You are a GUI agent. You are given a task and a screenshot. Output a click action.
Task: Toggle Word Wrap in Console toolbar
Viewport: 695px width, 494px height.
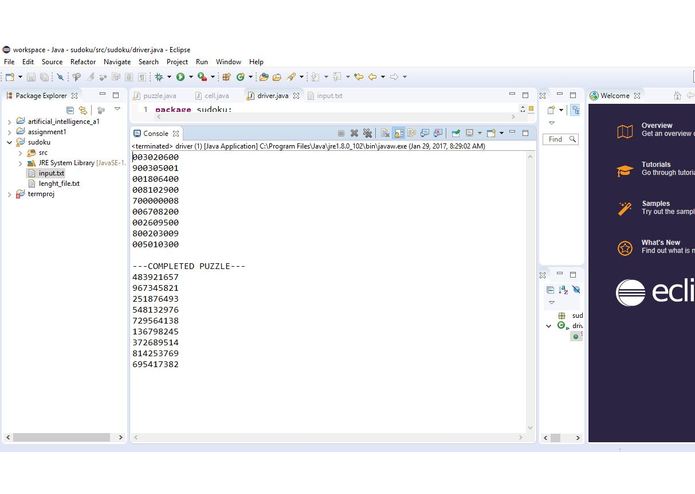pos(412,133)
